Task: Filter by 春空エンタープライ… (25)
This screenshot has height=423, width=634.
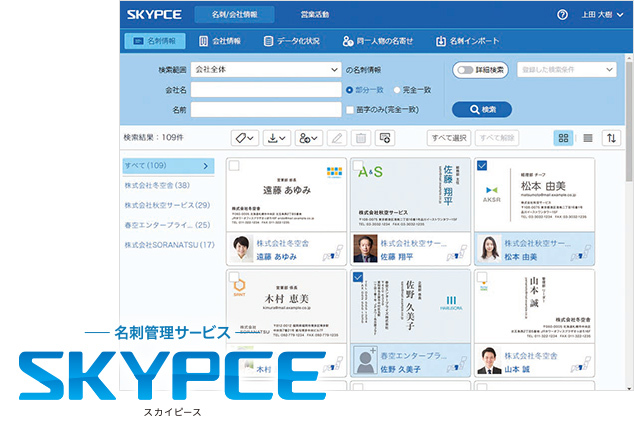Action: pyautogui.click(x=167, y=225)
